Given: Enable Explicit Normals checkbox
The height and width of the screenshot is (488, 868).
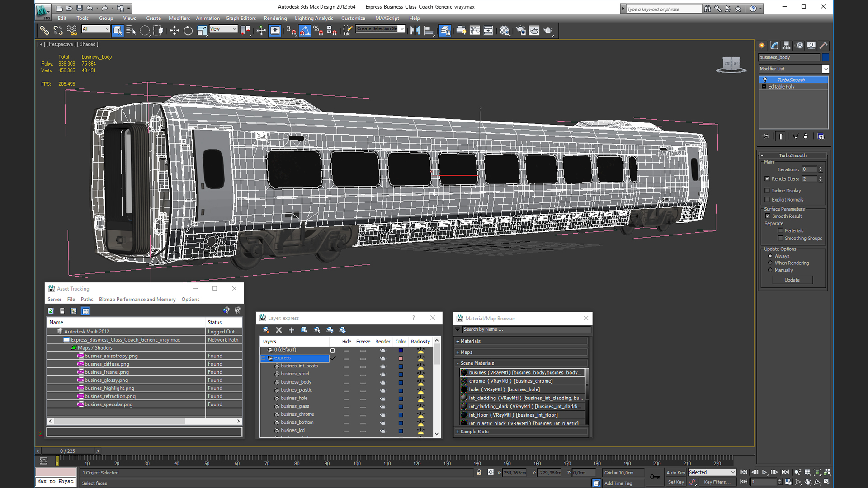Looking at the screenshot, I should click(x=767, y=199).
